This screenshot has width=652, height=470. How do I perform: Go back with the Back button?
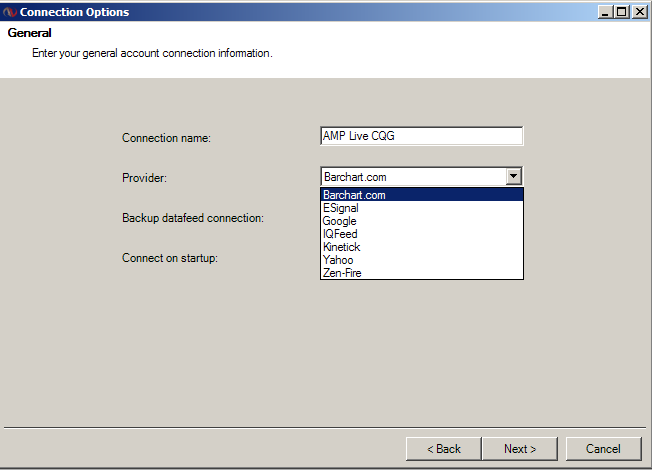click(443, 449)
